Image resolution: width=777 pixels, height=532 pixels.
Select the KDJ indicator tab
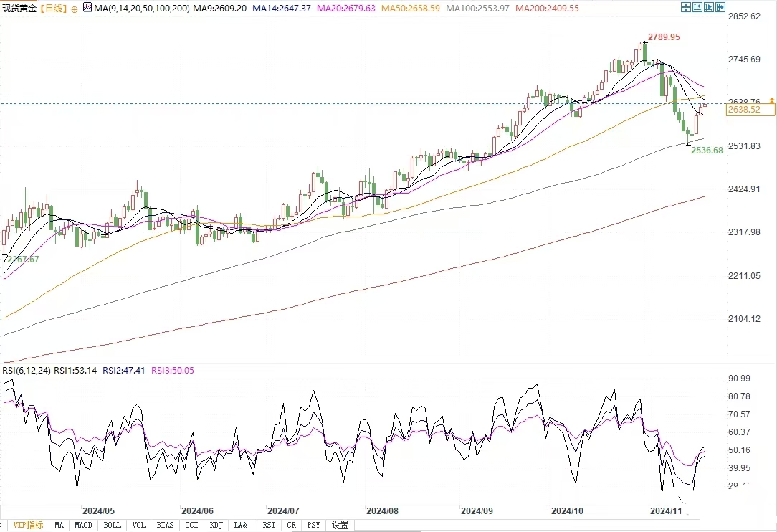click(216, 525)
